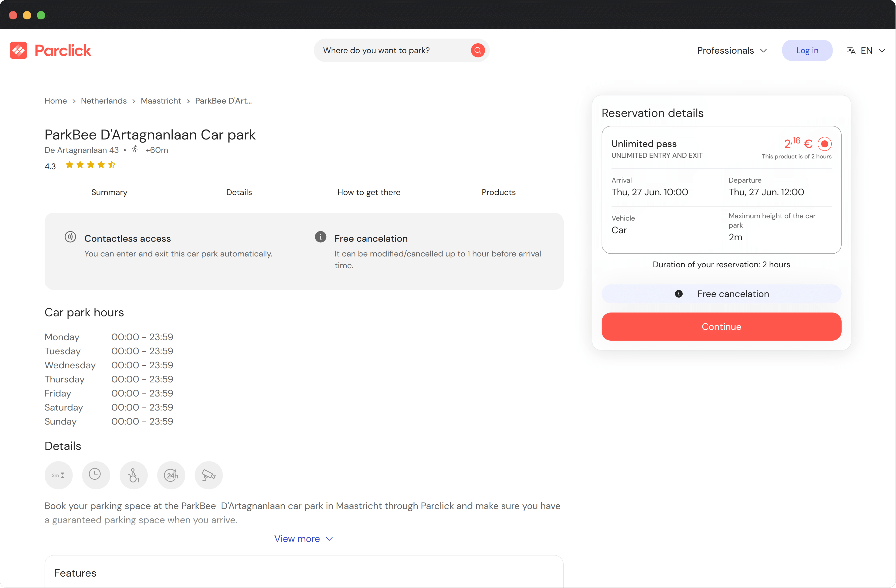Switch to the Products tab
The width and height of the screenshot is (896, 588).
tap(498, 192)
